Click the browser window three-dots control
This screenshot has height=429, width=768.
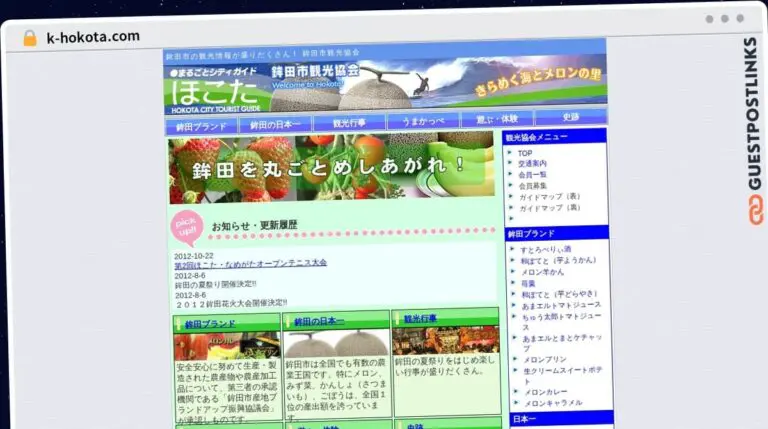[724, 19]
